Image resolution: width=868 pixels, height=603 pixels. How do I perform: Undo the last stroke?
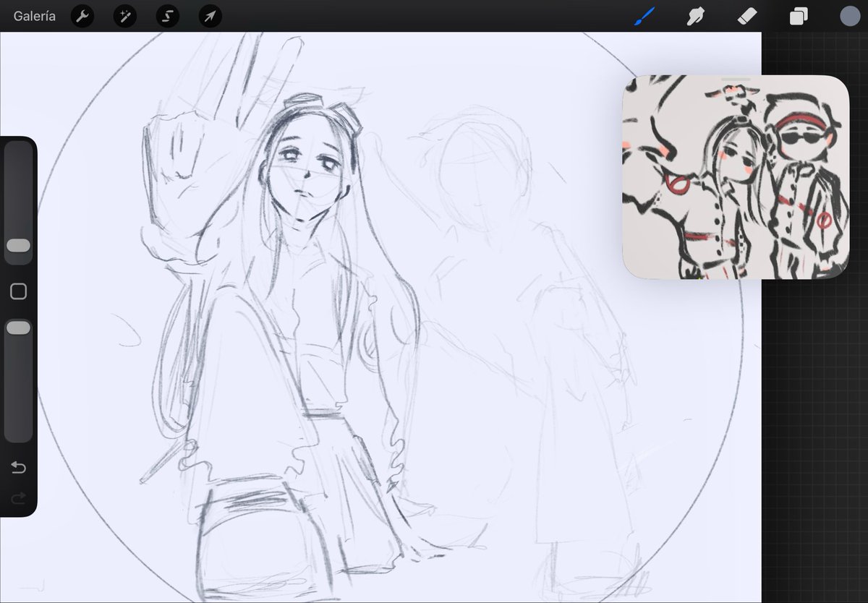point(18,468)
